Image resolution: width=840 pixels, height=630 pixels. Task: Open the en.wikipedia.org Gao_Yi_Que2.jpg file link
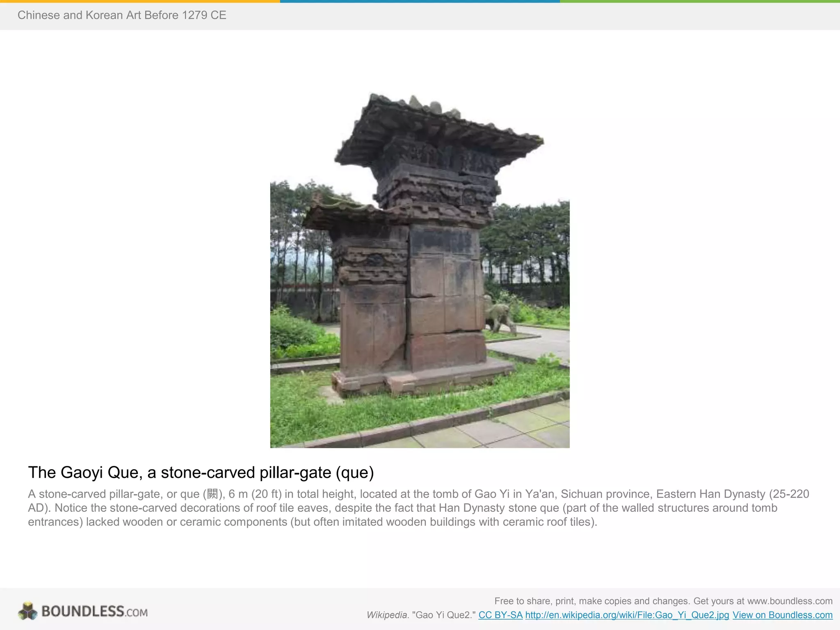[x=627, y=615]
